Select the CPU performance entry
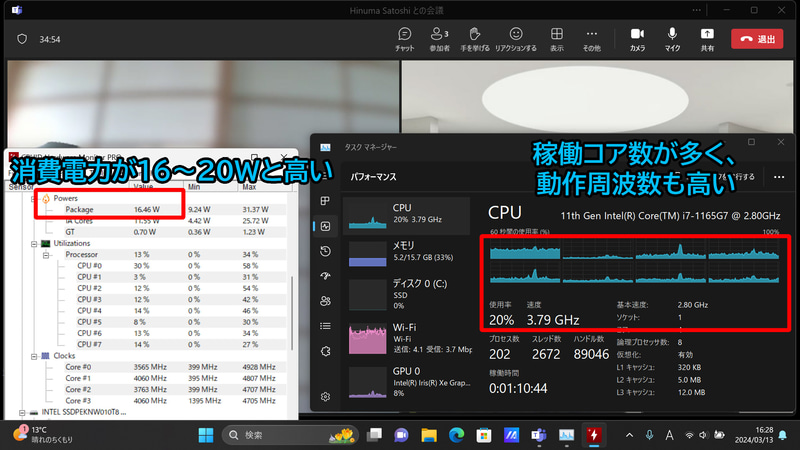Screen dimensions: 800x450 coord(407,216)
